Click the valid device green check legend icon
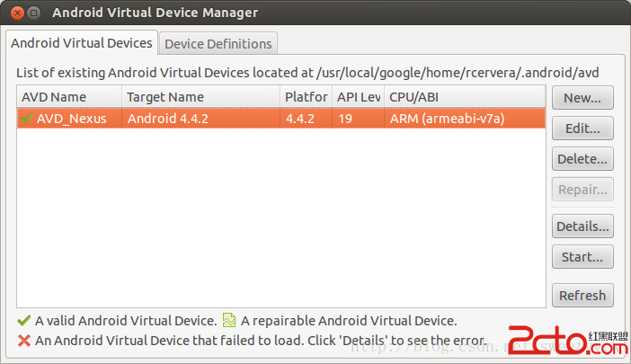The image size is (631, 364). click(x=23, y=320)
